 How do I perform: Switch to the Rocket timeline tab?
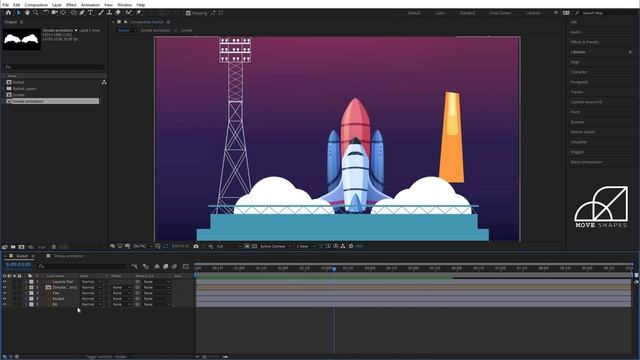[22, 256]
